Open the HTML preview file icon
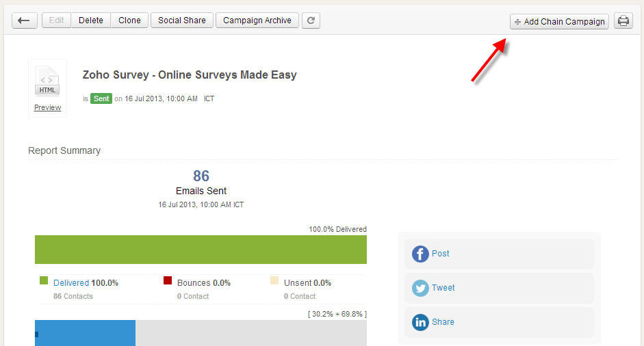 [47, 81]
